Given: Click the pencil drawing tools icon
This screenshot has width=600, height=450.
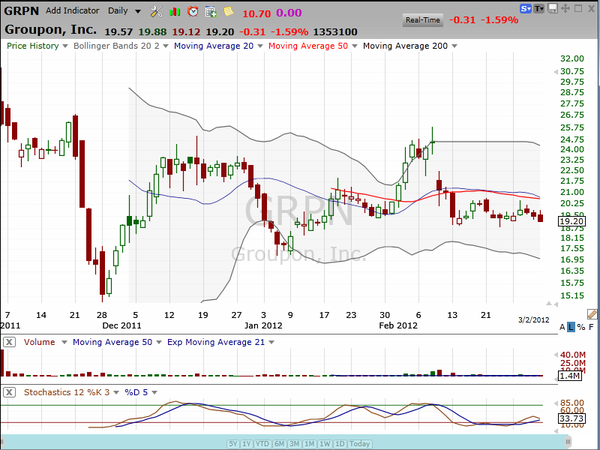Looking at the screenshot, I should coord(592,315).
